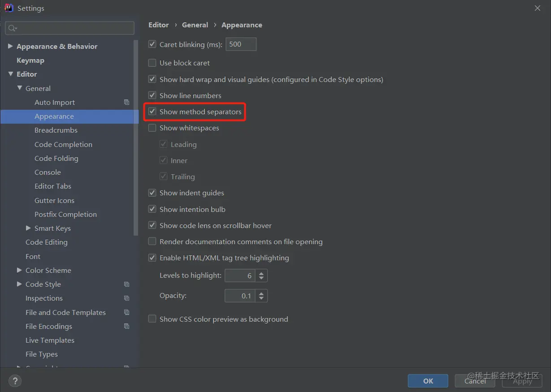Open the Keymap settings page
This screenshot has height=392, width=551.
[30, 60]
